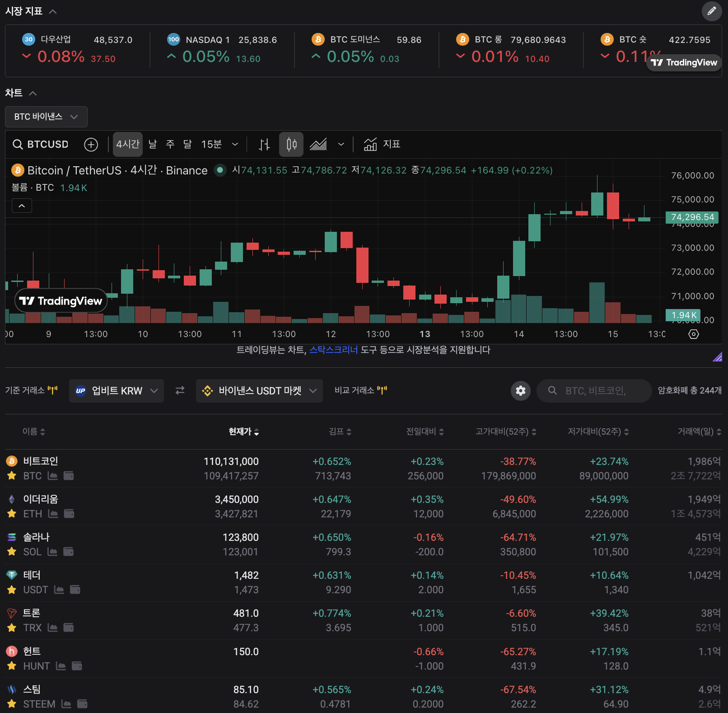Click the pencil edit icon at top right
Image resolution: width=728 pixels, height=713 pixels.
(x=711, y=11)
